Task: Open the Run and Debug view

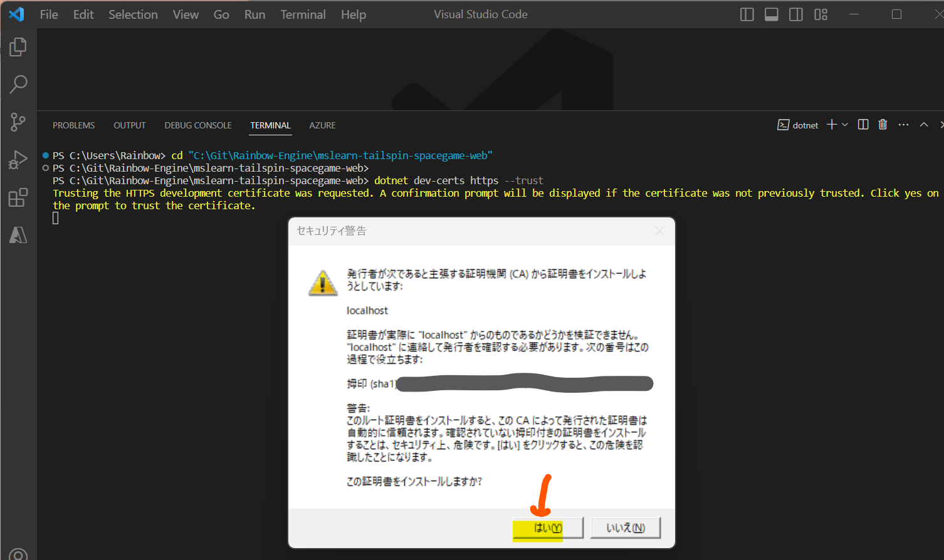Action: click(x=18, y=160)
